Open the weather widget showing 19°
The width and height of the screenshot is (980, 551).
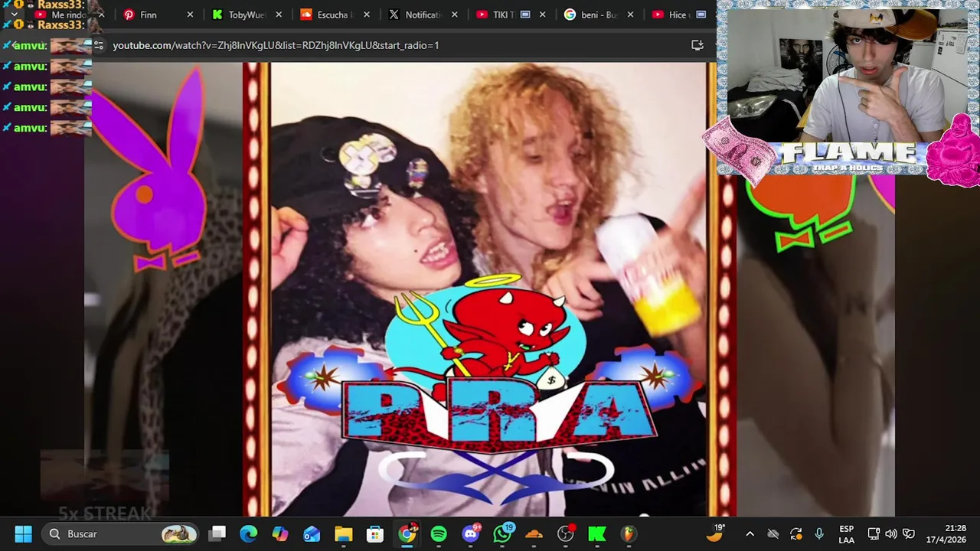coord(715,533)
